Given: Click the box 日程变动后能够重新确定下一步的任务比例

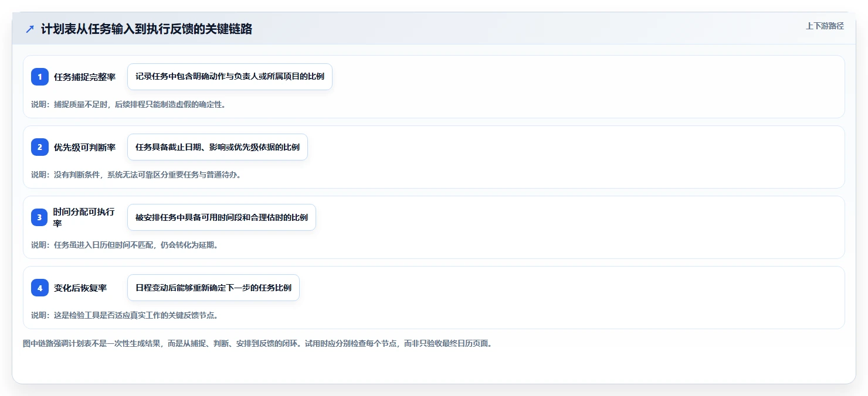Looking at the screenshot, I should 213,288.
